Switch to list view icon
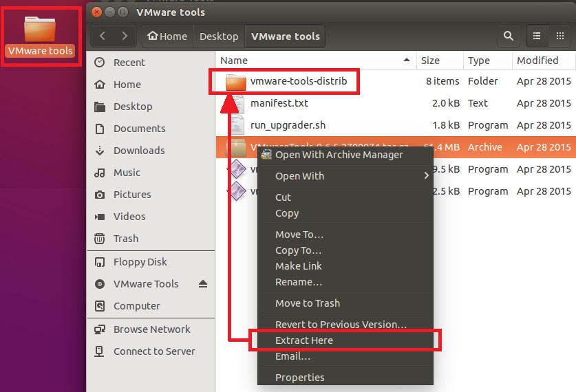The image size is (576, 392). pyautogui.click(x=537, y=36)
